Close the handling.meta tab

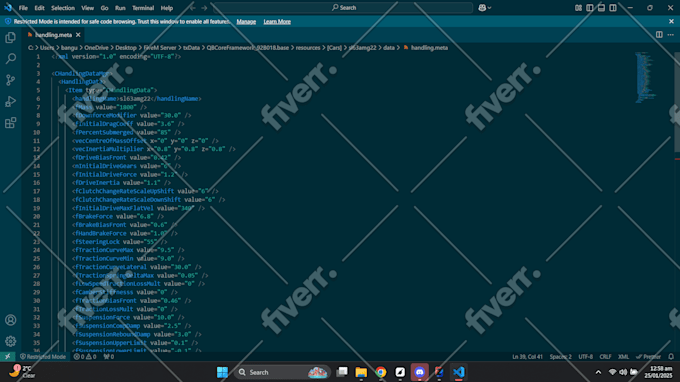pos(78,35)
